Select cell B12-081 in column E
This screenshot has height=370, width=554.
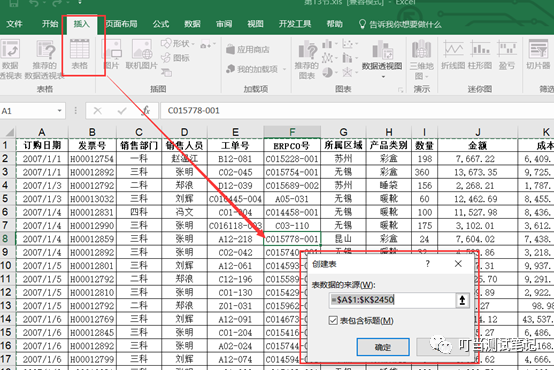click(x=235, y=159)
